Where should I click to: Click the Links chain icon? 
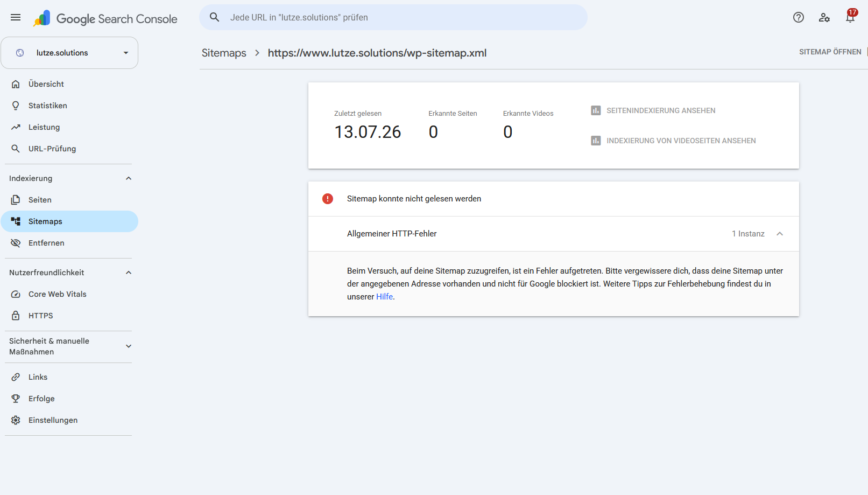[x=16, y=377]
